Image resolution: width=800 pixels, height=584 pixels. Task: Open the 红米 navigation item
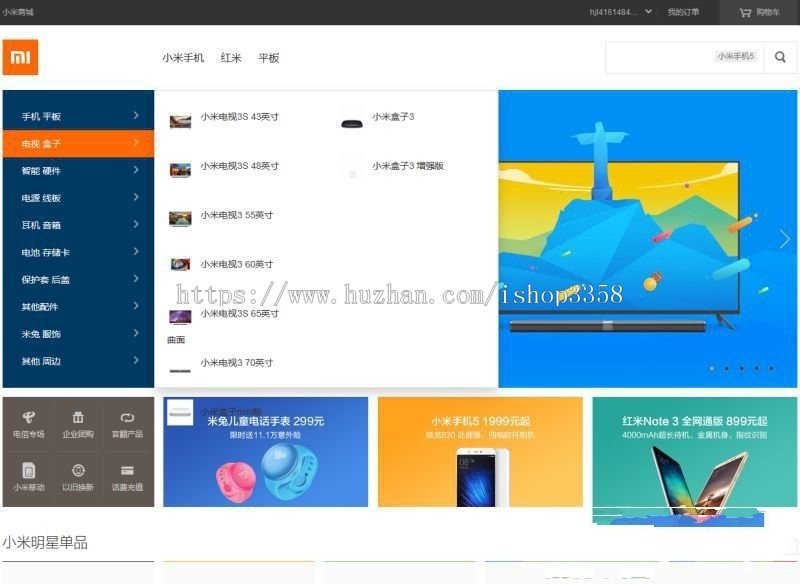pyautogui.click(x=231, y=58)
